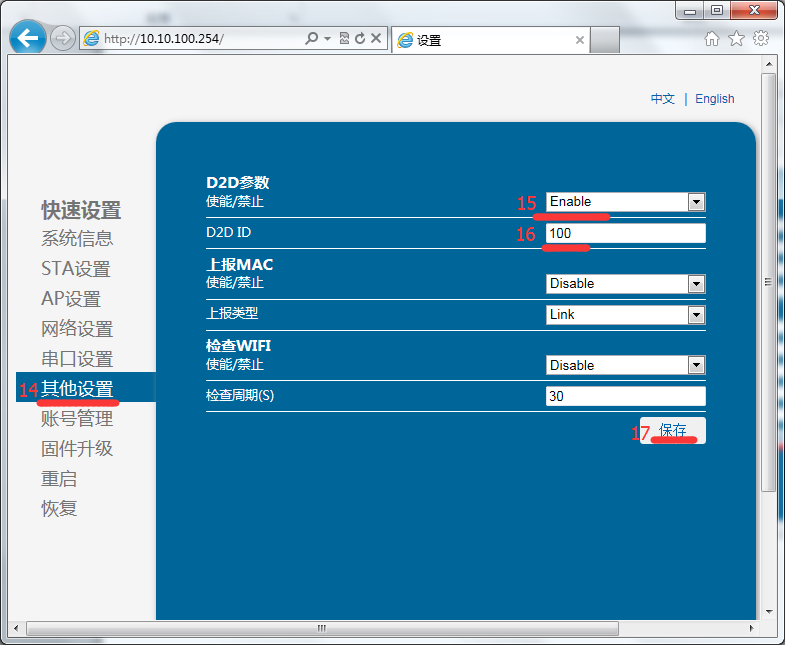Click the D2D ID input field
Viewport: 785px width, 645px height.
(x=625, y=233)
